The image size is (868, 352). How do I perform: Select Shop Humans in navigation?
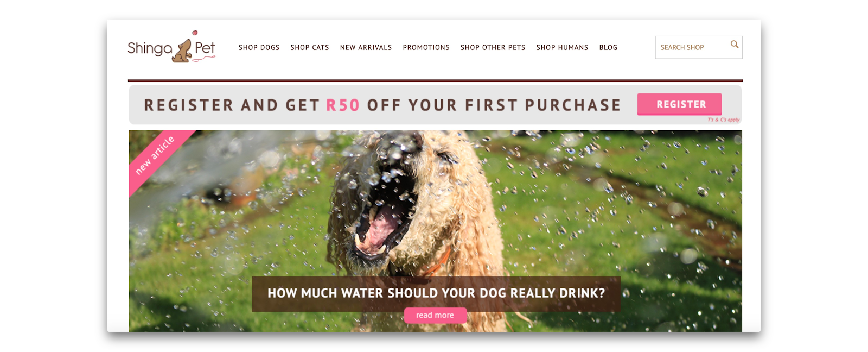pyautogui.click(x=562, y=48)
